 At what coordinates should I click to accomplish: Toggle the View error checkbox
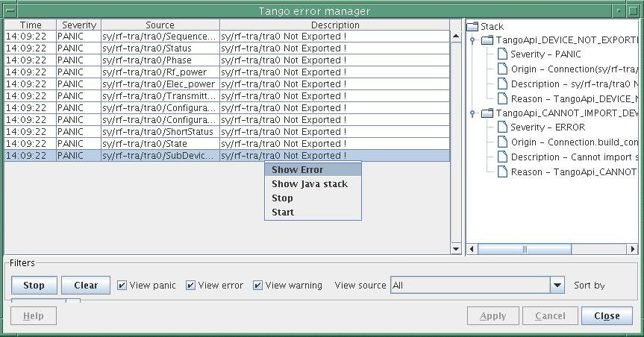coord(190,286)
